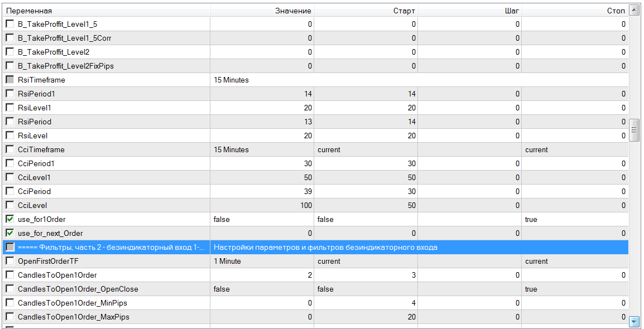Enable the B_TakeProffit_Level1_5 checkbox
The width and height of the screenshot is (644, 329).
click(x=9, y=24)
